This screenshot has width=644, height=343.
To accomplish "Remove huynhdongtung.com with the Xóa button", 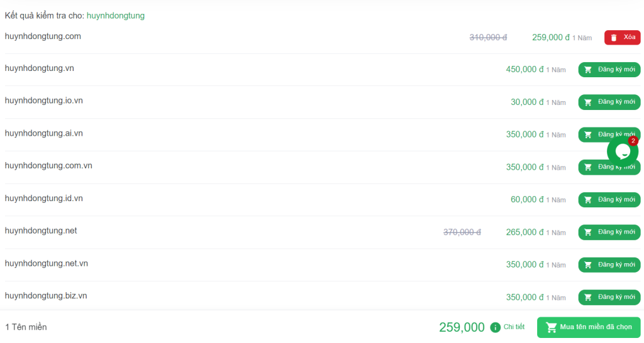I will point(622,37).
